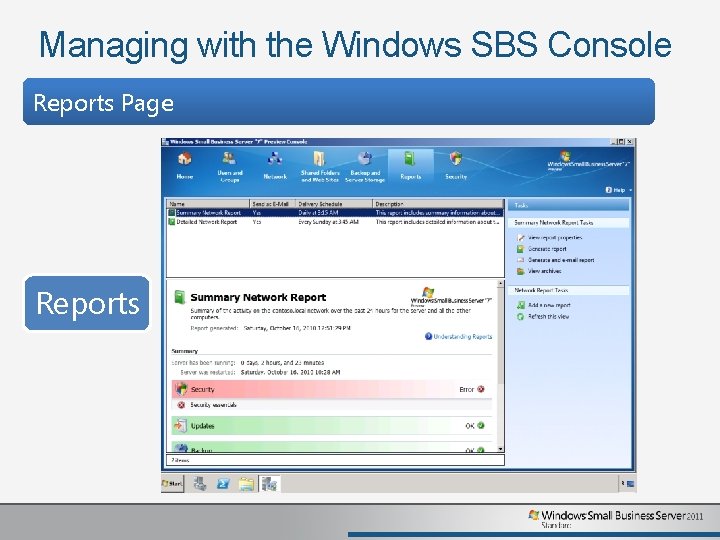The height and width of the screenshot is (540, 720).
Task: Open the Home page icon
Action: [x=185, y=159]
